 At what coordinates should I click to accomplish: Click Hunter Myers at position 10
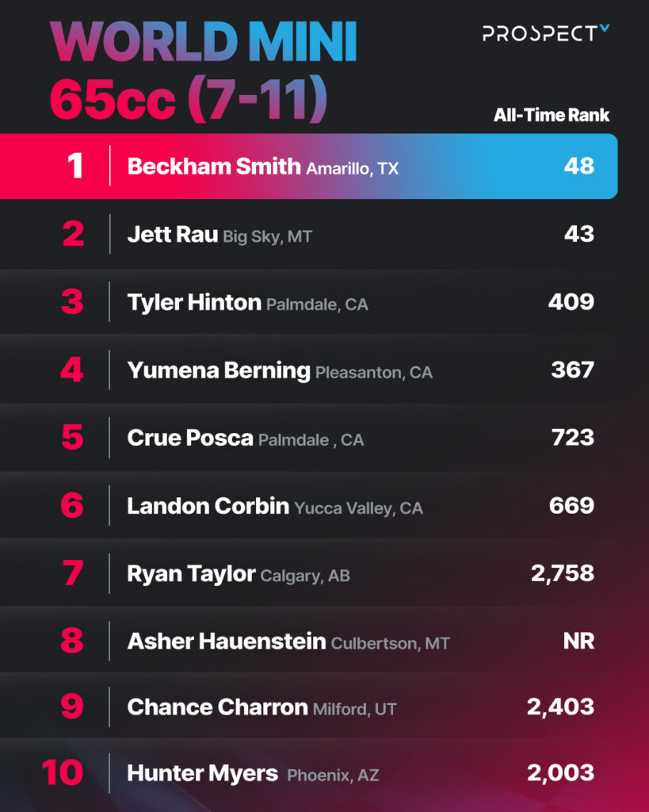coord(203,773)
